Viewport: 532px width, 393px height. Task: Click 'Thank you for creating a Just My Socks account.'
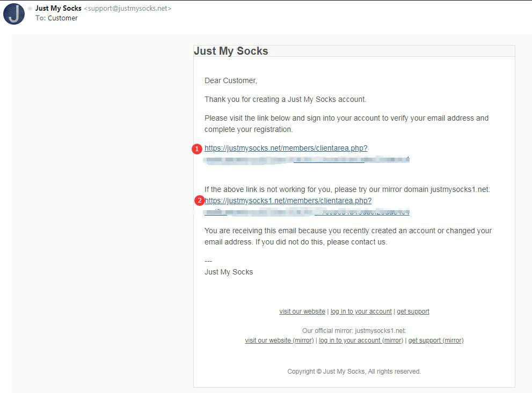(x=286, y=99)
